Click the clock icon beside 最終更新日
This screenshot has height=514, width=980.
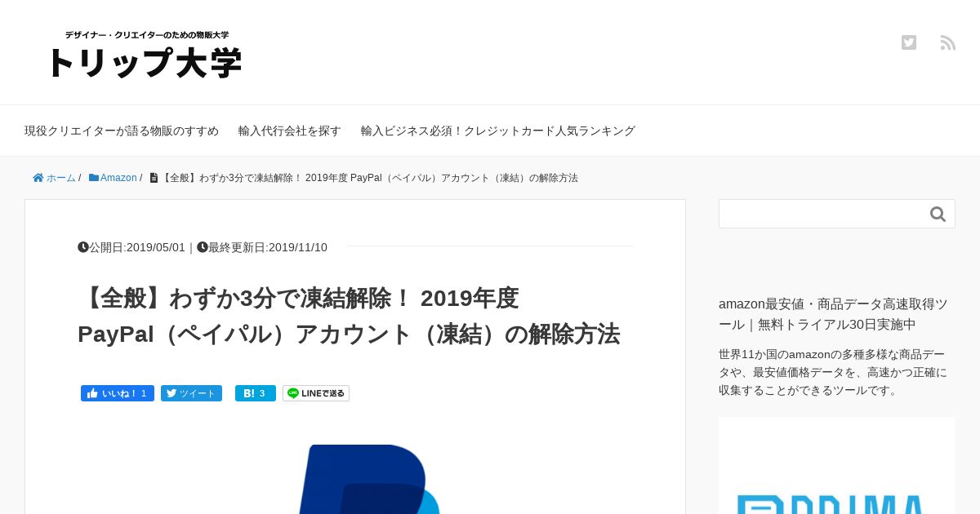[x=203, y=247]
